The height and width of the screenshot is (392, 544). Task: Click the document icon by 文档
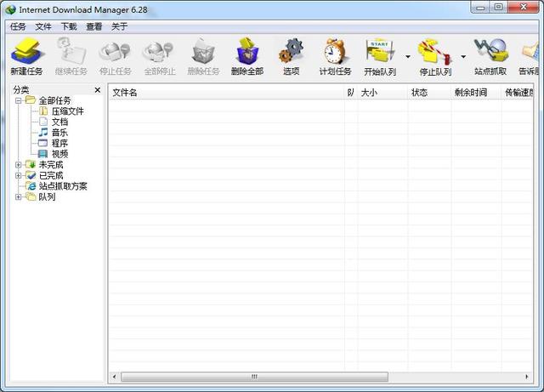(43, 122)
